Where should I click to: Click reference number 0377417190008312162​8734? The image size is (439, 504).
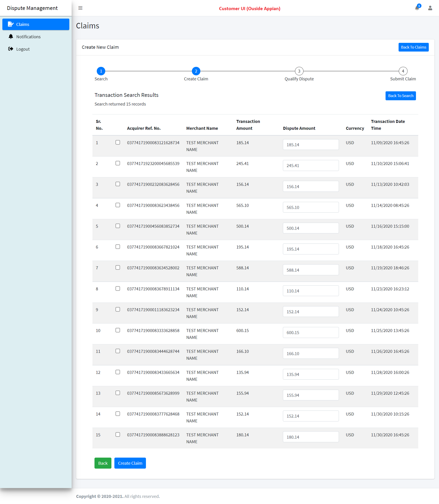[153, 143]
